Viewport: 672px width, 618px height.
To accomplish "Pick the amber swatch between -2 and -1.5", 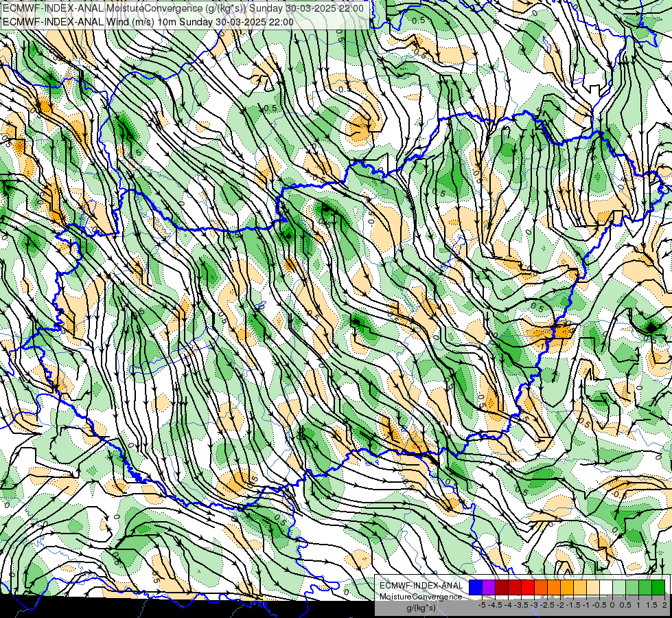I will click(567, 587).
